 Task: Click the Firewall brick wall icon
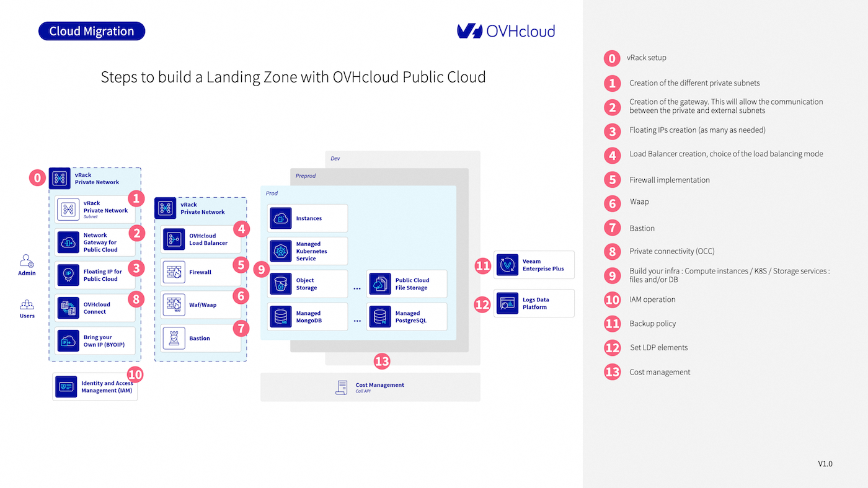coord(174,272)
